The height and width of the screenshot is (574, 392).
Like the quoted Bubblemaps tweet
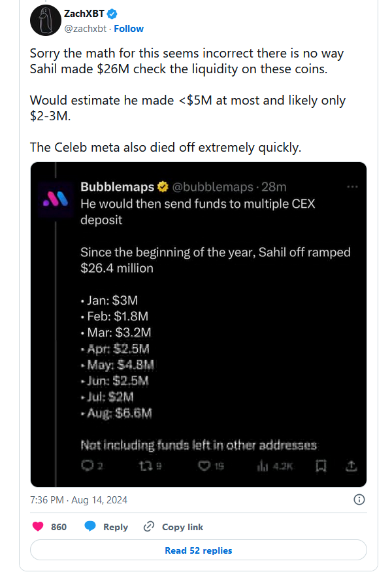click(x=203, y=466)
